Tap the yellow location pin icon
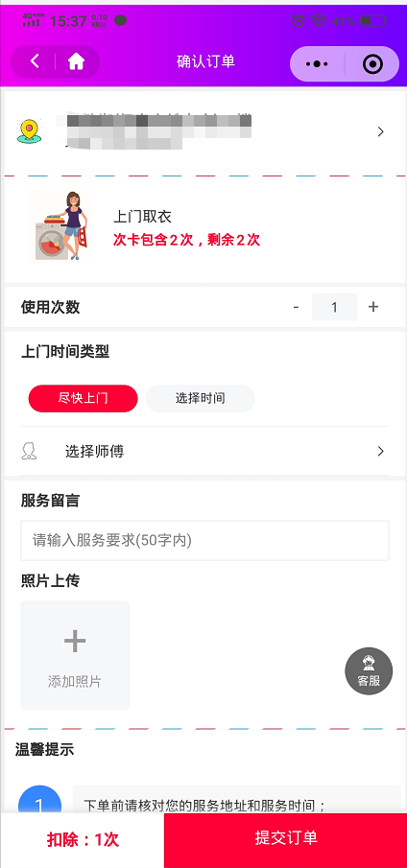Viewport: 407px width, 868px height. [29, 131]
